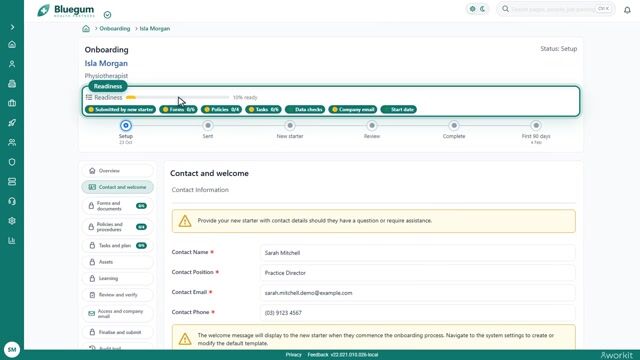This screenshot has width=640, height=360.
Task: Open Contact and welcome section tab
Action: tap(118, 187)
